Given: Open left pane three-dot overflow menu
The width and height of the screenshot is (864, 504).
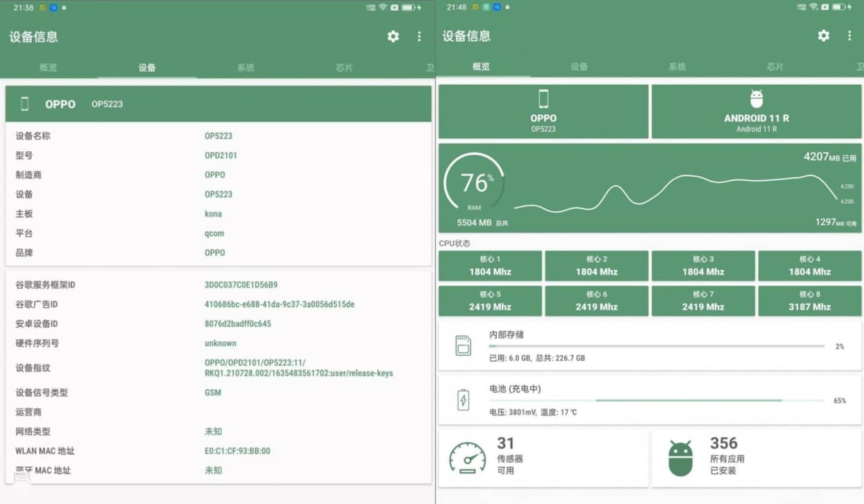Looking at the screenshot, I should (419, 36).
